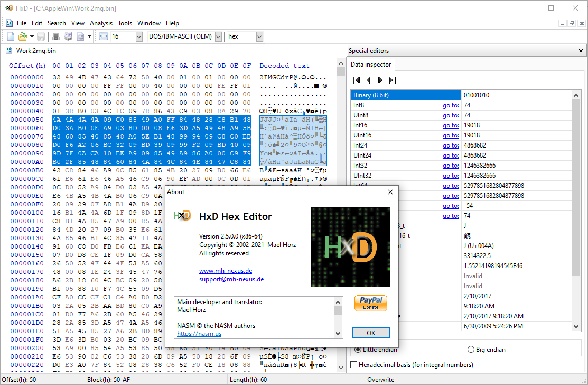
Task: Click the go to link for Int8
Action: [451, 105]
